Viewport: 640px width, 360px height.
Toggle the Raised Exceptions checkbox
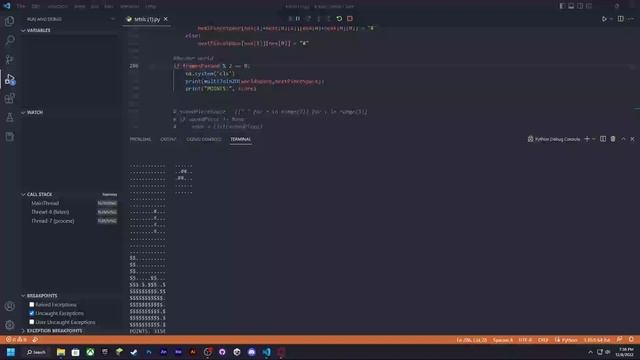point(31,304)
